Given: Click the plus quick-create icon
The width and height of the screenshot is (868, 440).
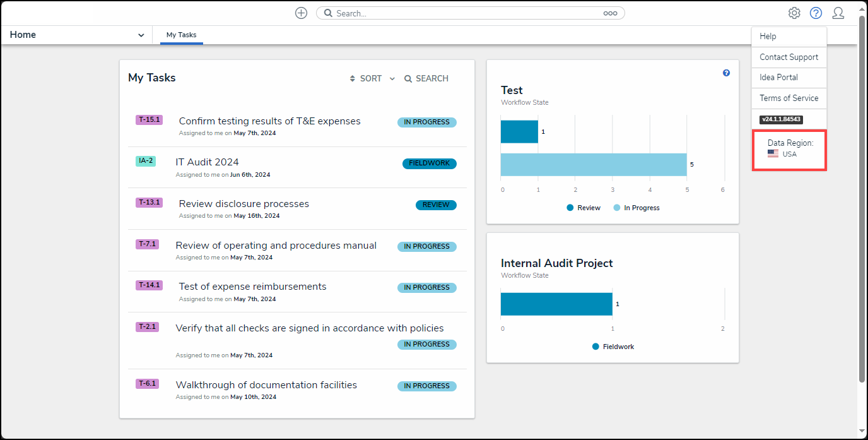Looking at the screenshot, I should tap(301, 13).
